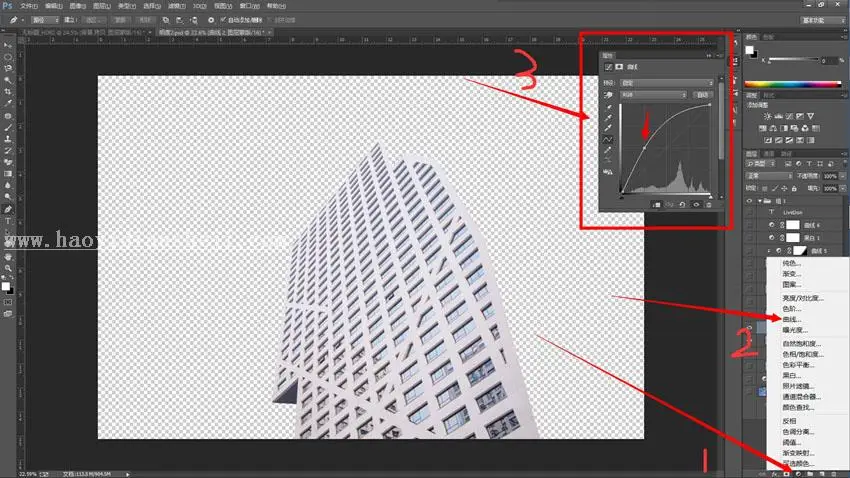Toggle lock all padlock icon
Viewport: 850px width, 478px height.
(794, 189)
